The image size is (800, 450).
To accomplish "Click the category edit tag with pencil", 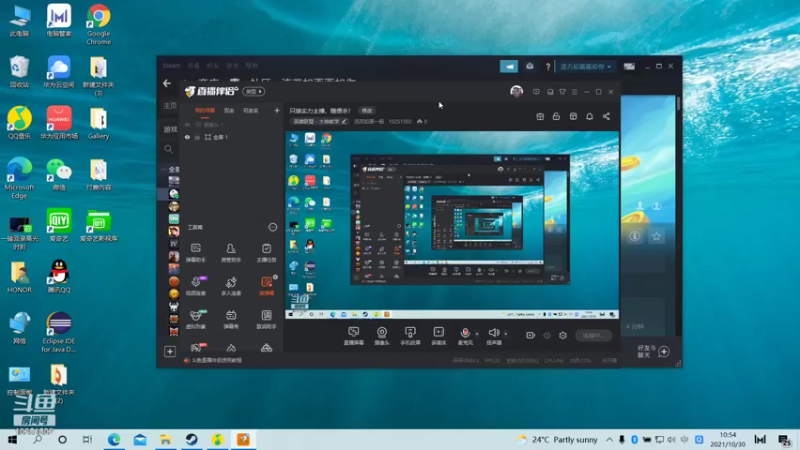I will point(320,121).
